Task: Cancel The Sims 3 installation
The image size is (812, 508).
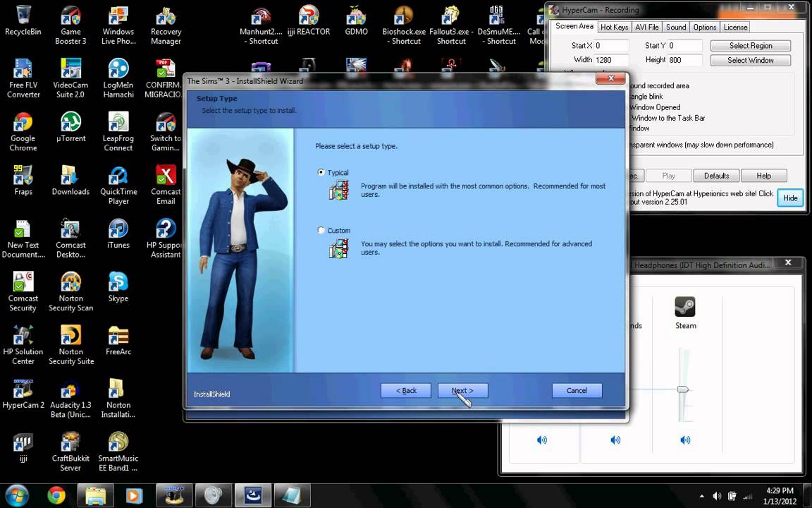Action: point(577,390)
